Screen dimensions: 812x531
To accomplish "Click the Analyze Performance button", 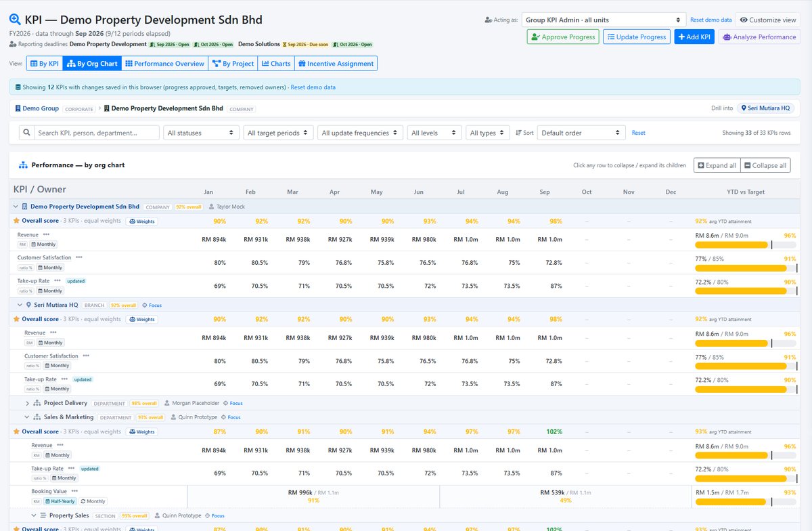I will pyautogui.click(x=759, y=37).
